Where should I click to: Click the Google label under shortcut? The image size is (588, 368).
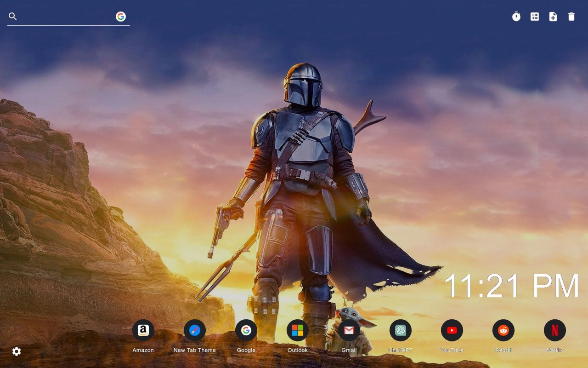coord(246,350)
